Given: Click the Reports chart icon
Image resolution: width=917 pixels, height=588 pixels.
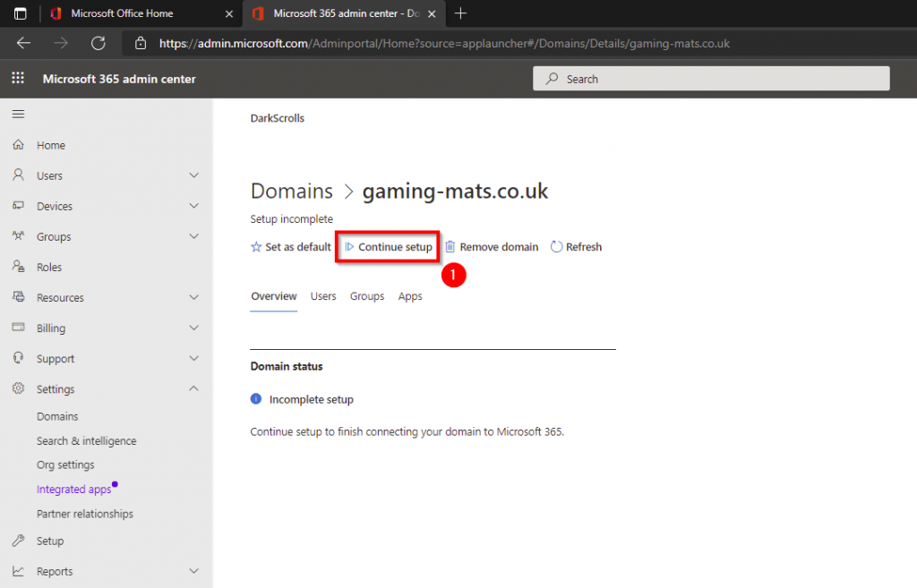Looking at the screenshot, I should (18, 571).
